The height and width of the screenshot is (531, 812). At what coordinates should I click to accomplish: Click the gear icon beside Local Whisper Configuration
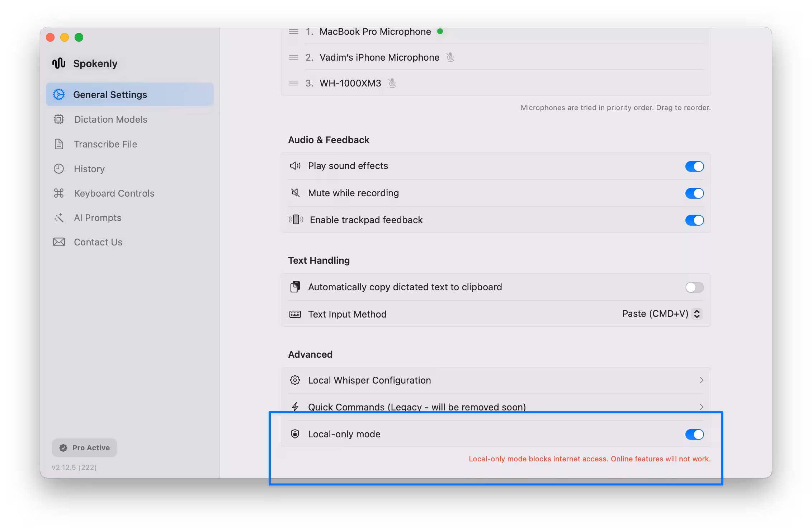pyautogui.click(x=295, y=380)
